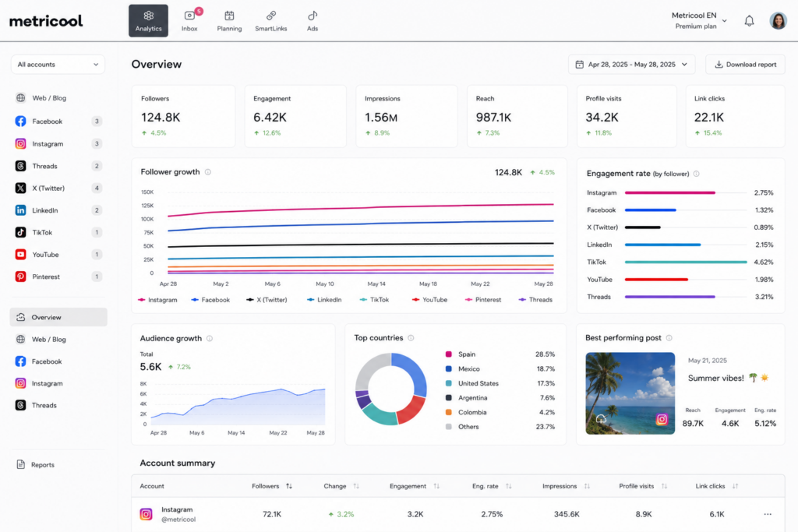Select Threads with 2 accounts
798x532 pixels.
pos(58,166)
